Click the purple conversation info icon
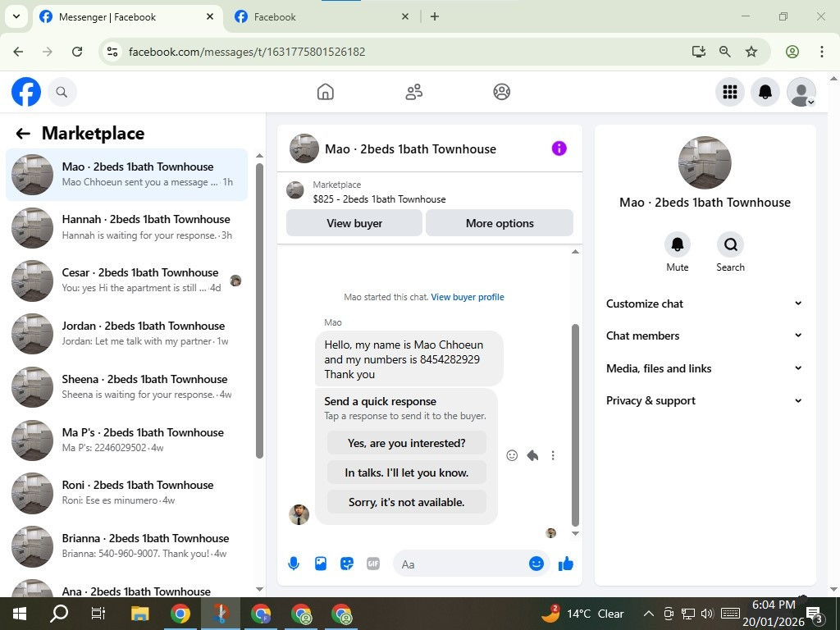The image size is (840, 630). [559, 148]
